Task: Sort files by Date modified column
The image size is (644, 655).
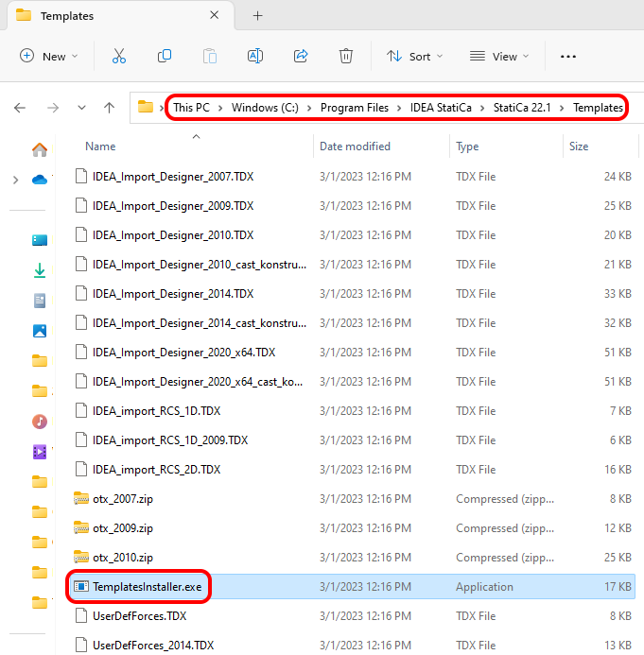Action: [x=355, y=147]
